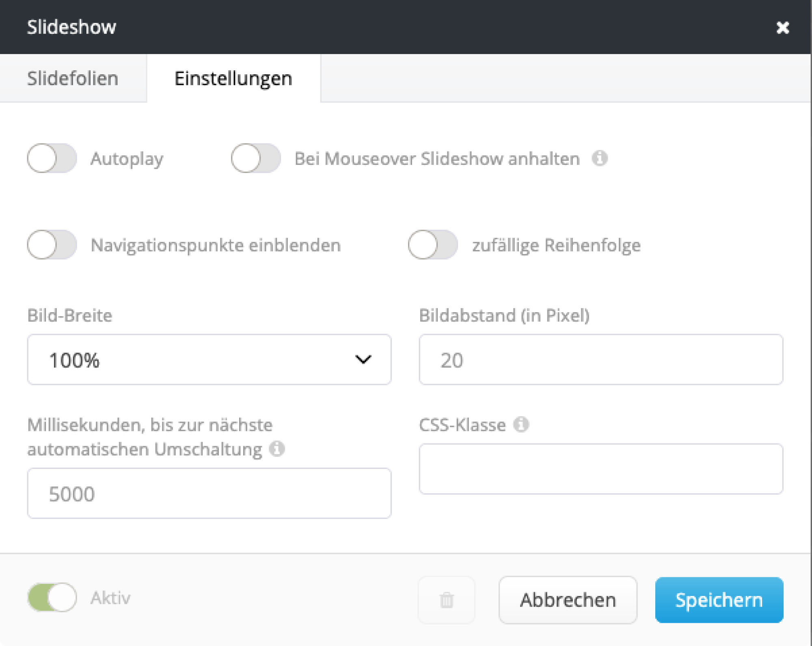Enable zufällige Reihenfolge
The height and width of the screenshot is (646, 812).
point(432,245)
